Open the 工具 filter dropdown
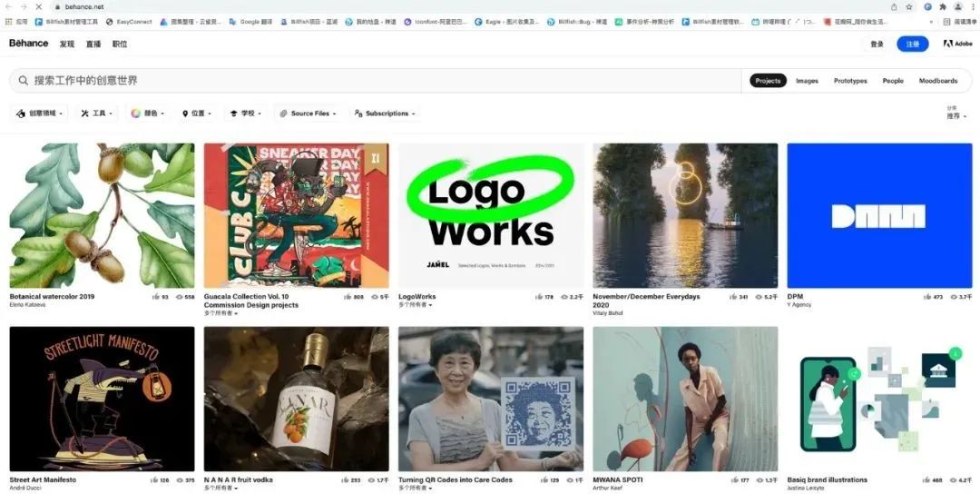This screenshot has width=980, height=504. [x=98, y=114]
